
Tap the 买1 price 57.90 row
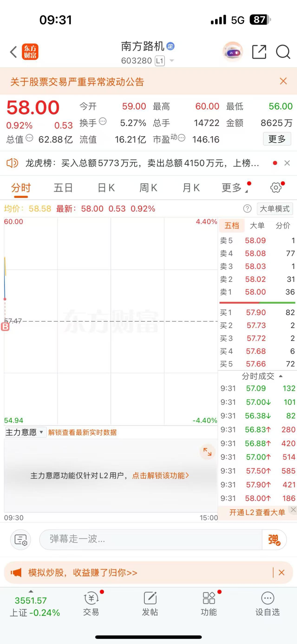point(258,312)
